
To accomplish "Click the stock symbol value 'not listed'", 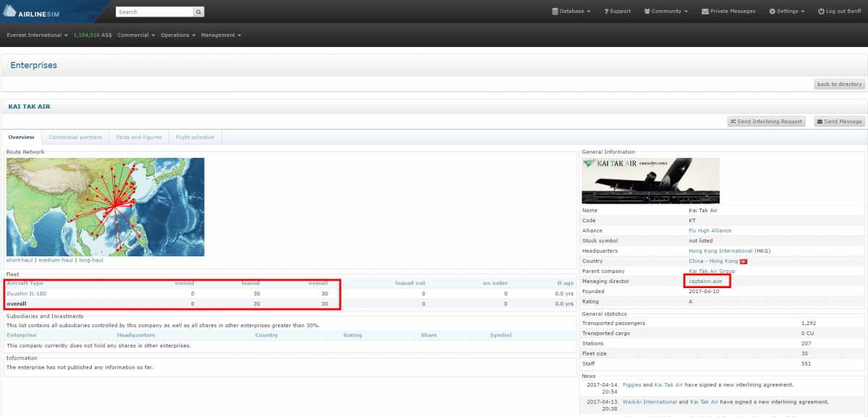I will [700, 240].
